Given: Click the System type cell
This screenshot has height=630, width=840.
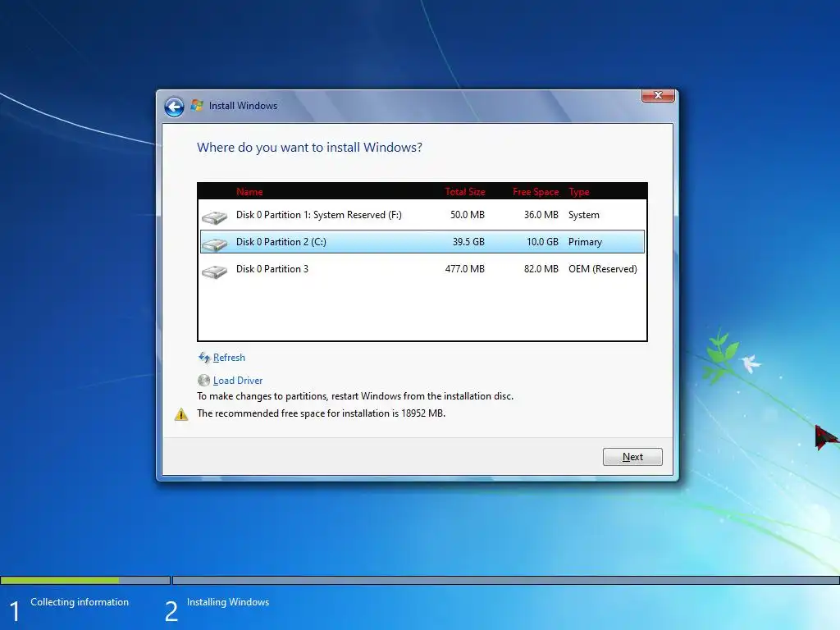Looking at the screenshot, I should pyautogui.click(x=584, y=215).
